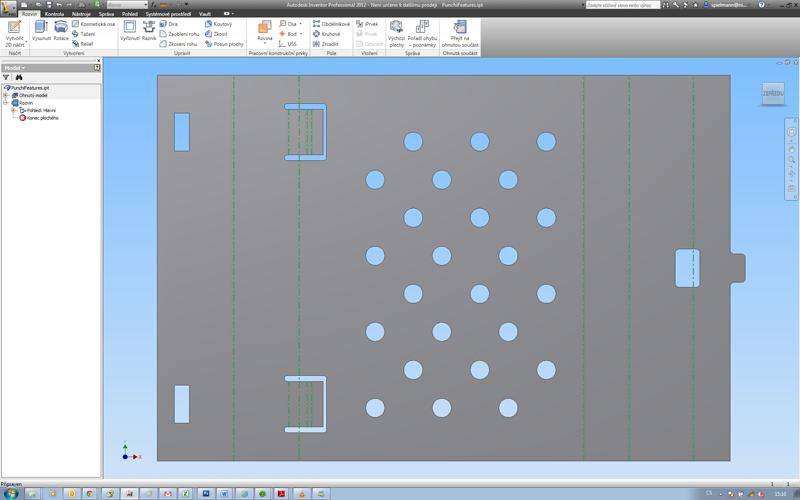800x500 pixels.
Task: Open the Nástroje ribbon tab
Action: point(81,14)
